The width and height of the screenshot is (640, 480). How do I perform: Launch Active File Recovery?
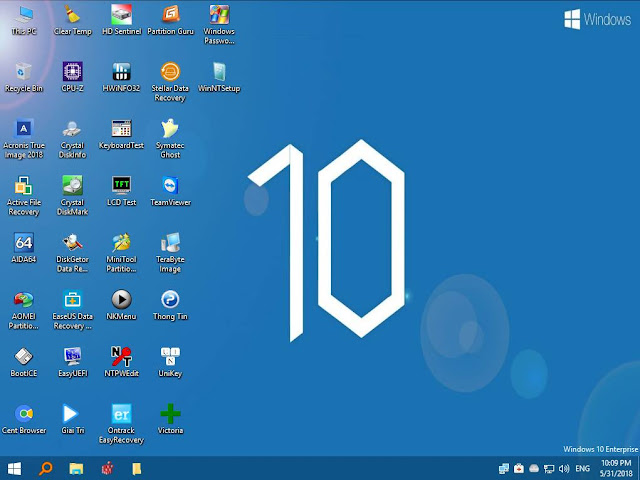point(24,196)
